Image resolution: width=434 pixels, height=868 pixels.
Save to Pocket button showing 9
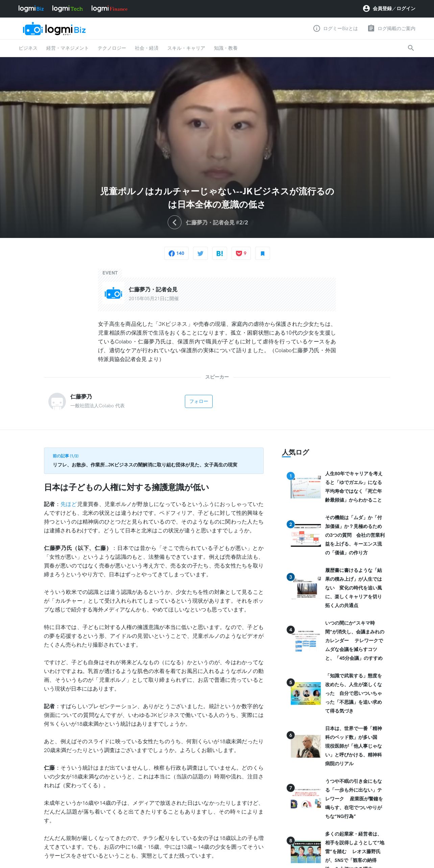pos(241,253)
